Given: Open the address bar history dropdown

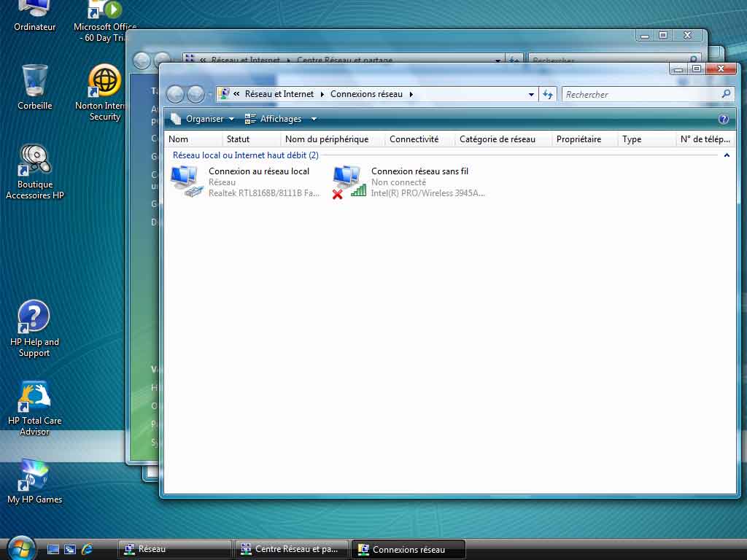Looking at the screenshot, I should click(531, 94).
